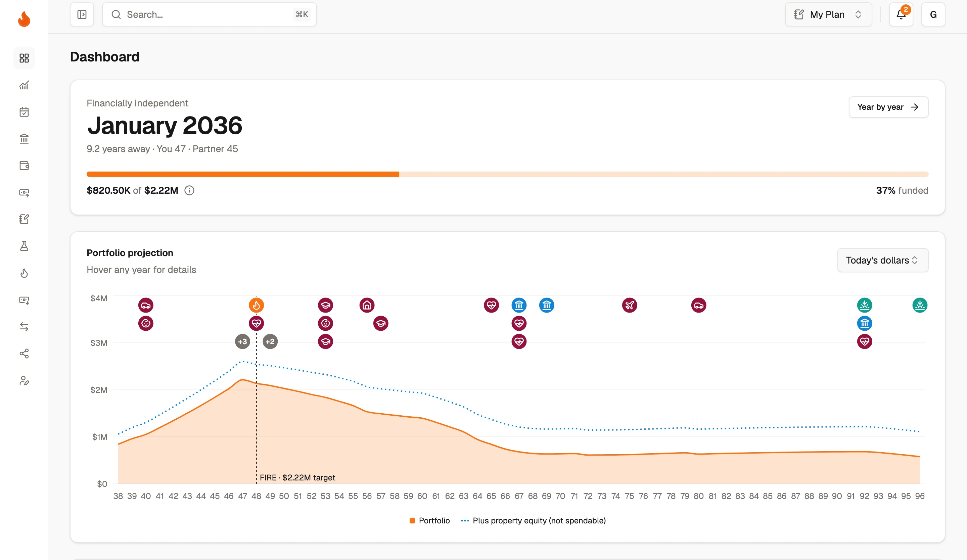This screenshot has height=560, width=967.
Task: Toggle the property equity legend entry
Action: click(x=533, y=520)
